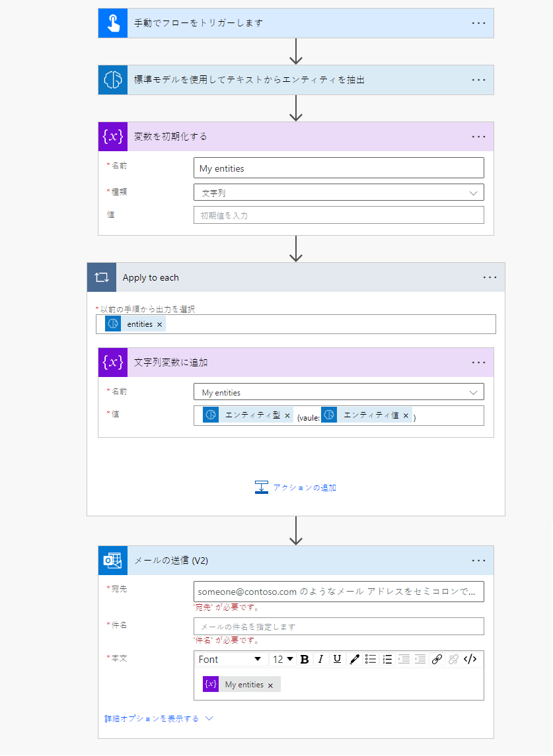Create a bulleted list in the body
This screenshot has height=756, width=553.
[371, 658]
